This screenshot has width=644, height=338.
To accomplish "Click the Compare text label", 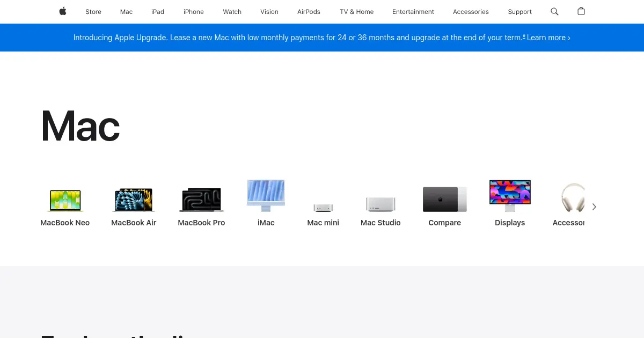I will tap(445, 223).
